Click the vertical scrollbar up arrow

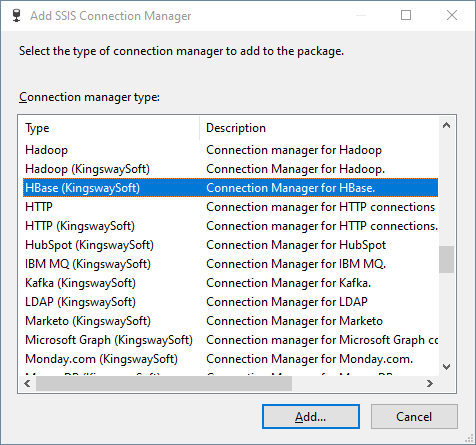(x=446, y=125)
